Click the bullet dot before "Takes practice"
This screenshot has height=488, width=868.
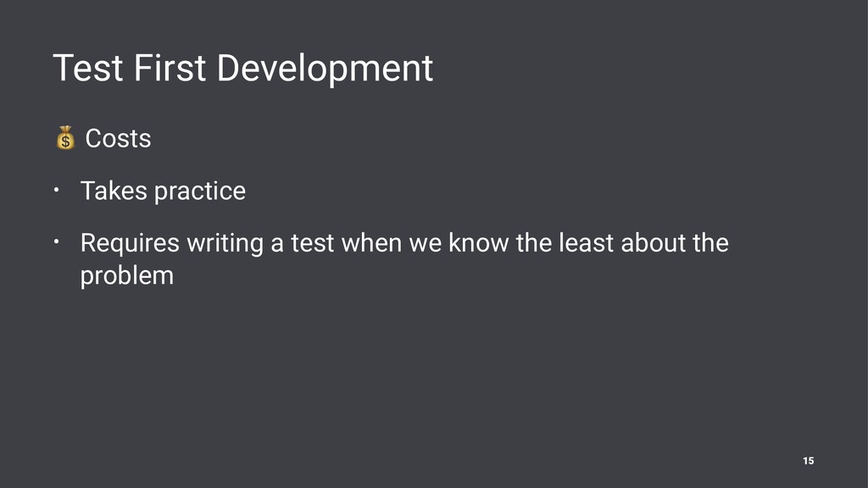tap(57, 190)
